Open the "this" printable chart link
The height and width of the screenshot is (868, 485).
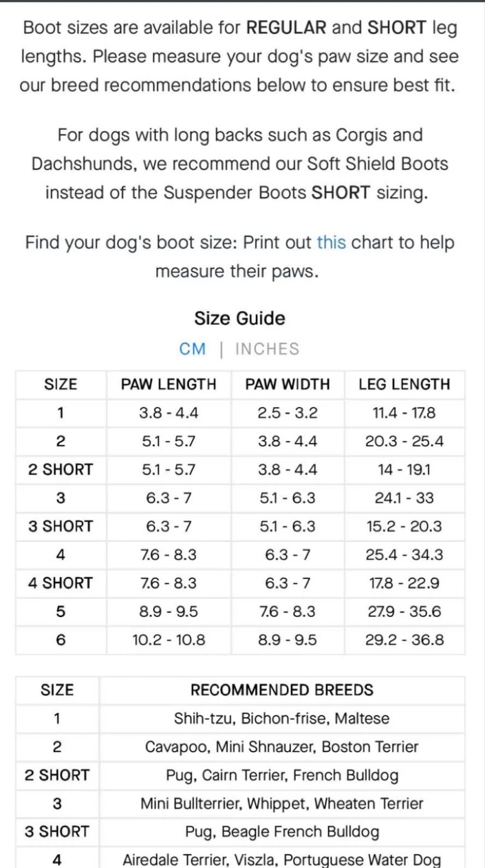pyautogui.click(x=331, y=243)
